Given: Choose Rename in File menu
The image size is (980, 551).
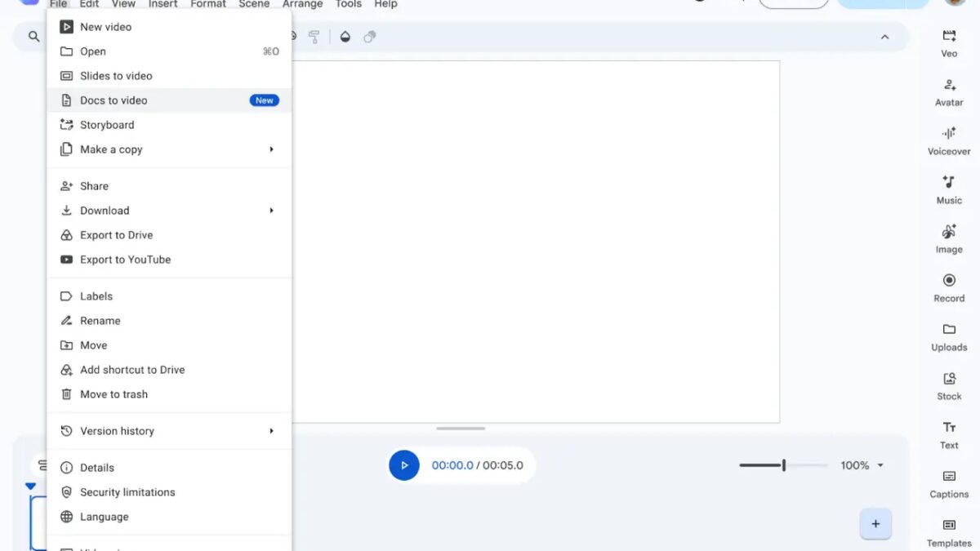Looking at the screenshot, I should (169, 321).
